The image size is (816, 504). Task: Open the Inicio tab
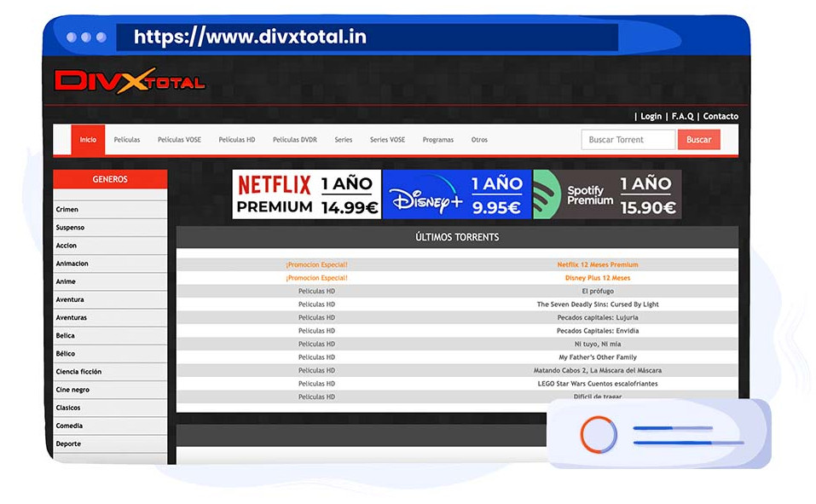pos(88,140)
